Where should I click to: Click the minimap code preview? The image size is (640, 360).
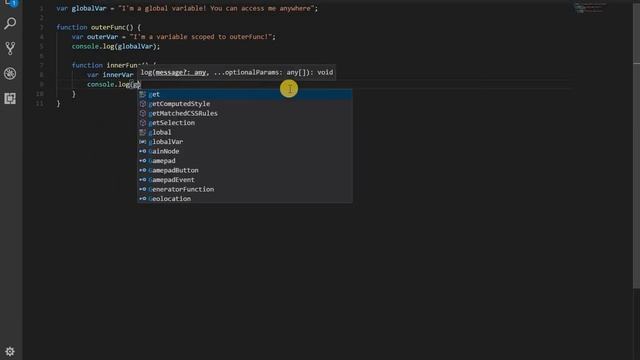click(x=590, y=7)
